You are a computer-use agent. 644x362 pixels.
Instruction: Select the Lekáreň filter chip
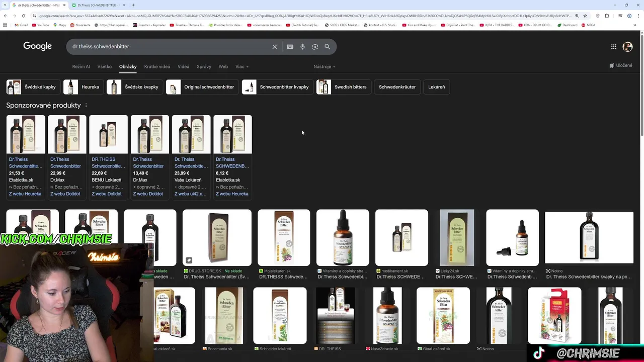click(x=437, y=87)
